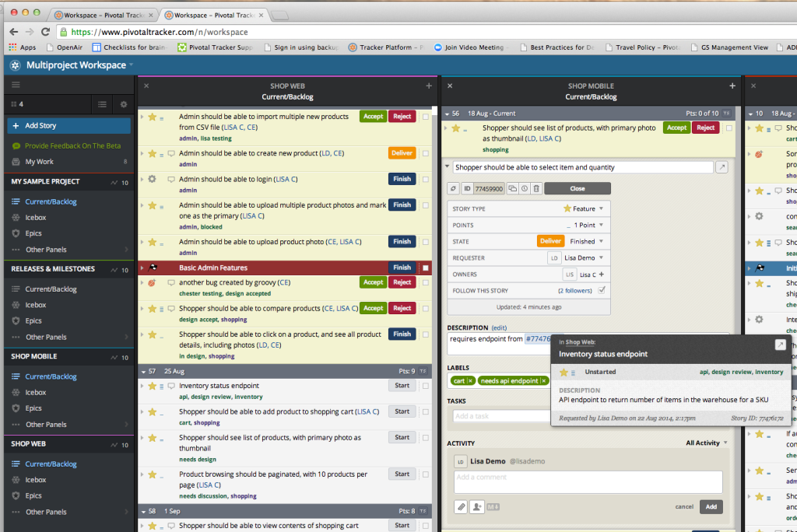Open the 2 followers link
This screenshot has width=797, height=532.
tap(575, 291)
